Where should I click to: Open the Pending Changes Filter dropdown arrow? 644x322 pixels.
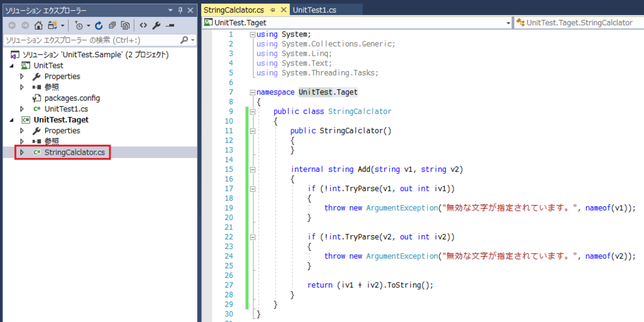(88, 26)
